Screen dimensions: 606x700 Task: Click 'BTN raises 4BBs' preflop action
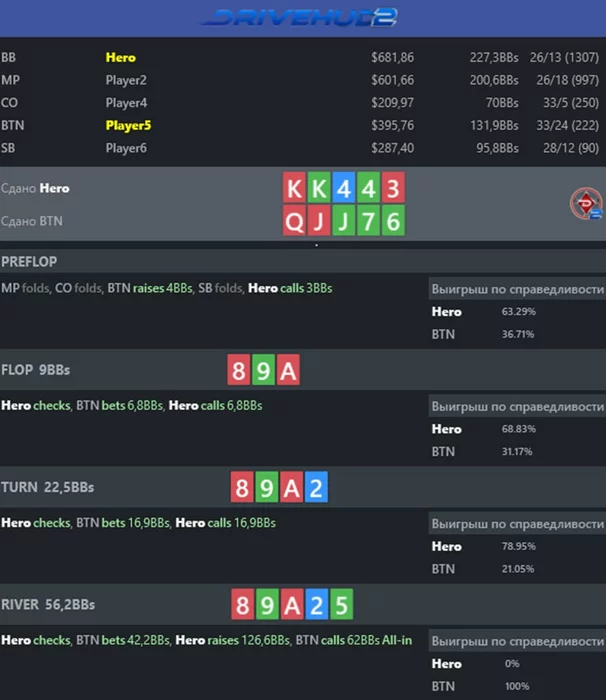tap(150, 288)
